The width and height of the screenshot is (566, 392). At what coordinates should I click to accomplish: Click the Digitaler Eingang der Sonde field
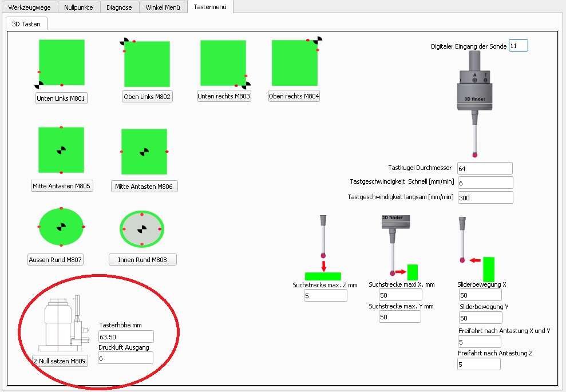(518, 46)
